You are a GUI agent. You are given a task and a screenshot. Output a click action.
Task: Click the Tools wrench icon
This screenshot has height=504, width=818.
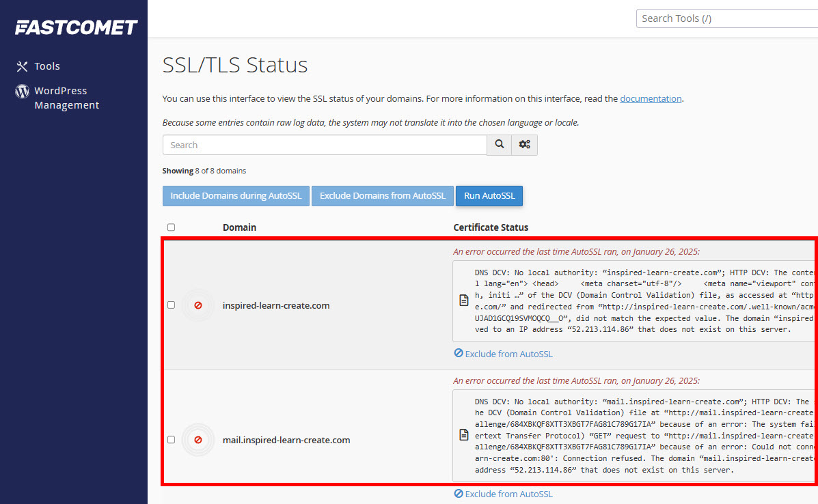tap(22, 66)
